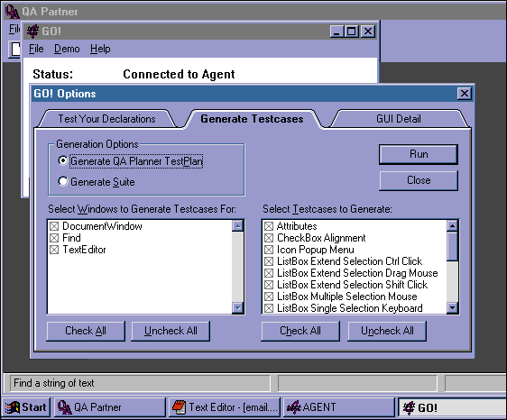The height and width of the screenshot is (420, 507).
Task: Select Generate QA Planner TestPlan radio
Action: tap(63, 160)
